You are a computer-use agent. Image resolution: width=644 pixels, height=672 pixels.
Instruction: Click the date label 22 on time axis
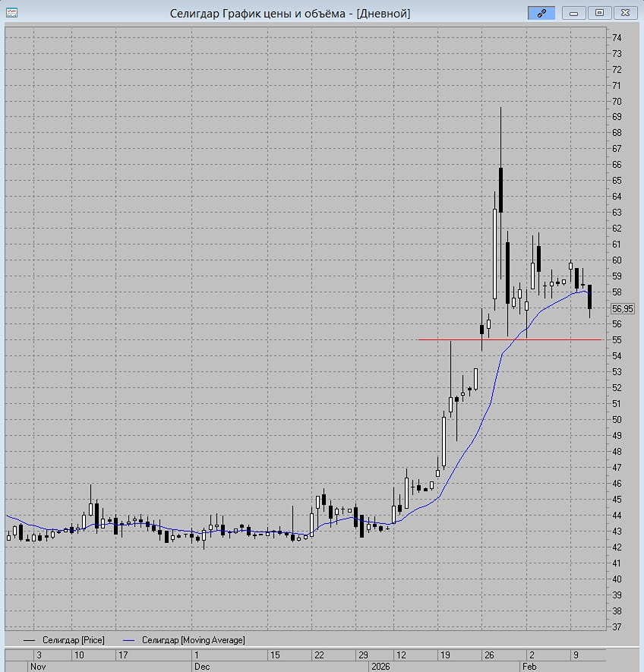(x=319, y=655)
